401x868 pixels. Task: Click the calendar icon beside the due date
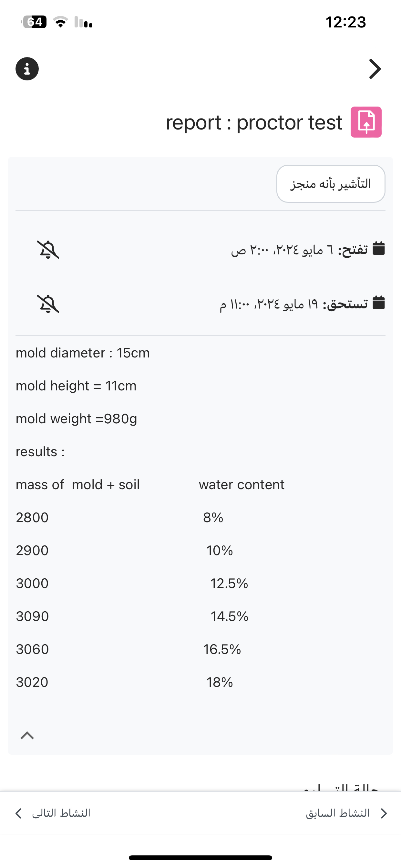click(x=379, y=303)
